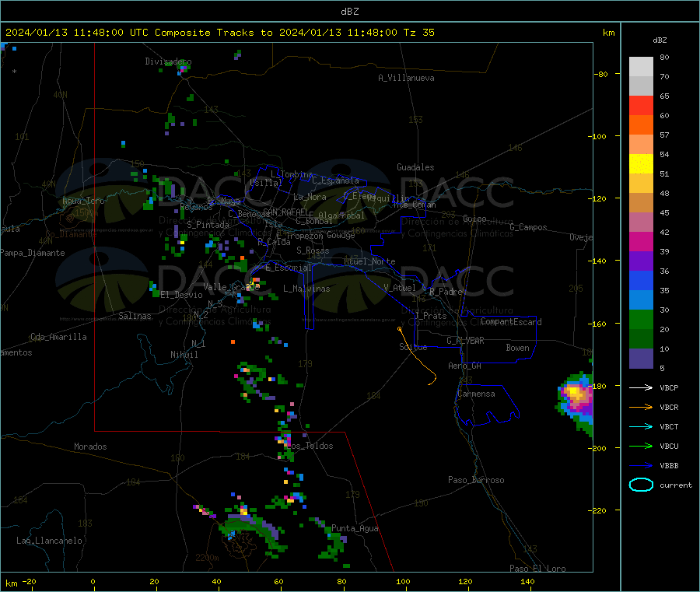Click the timestamp header text line

click(219, 33)
